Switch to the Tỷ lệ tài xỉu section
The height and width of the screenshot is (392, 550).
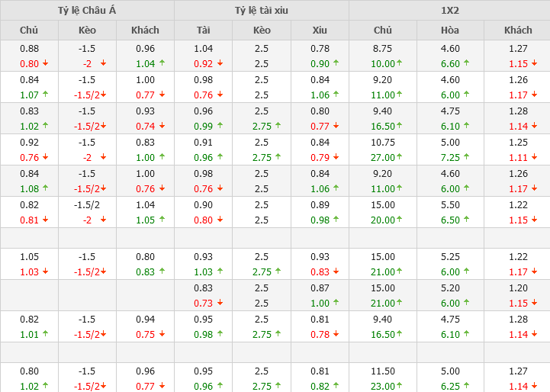tap(262, 11)
